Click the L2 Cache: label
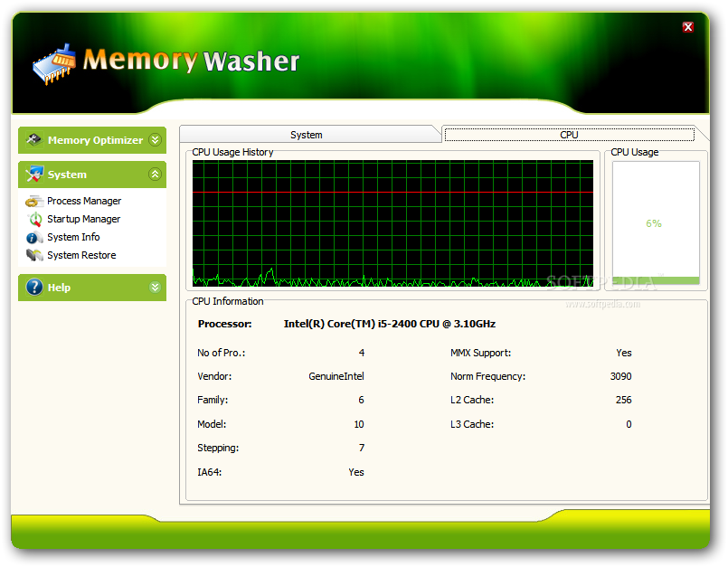Screen dimensions: 728x567 [472, 400]
